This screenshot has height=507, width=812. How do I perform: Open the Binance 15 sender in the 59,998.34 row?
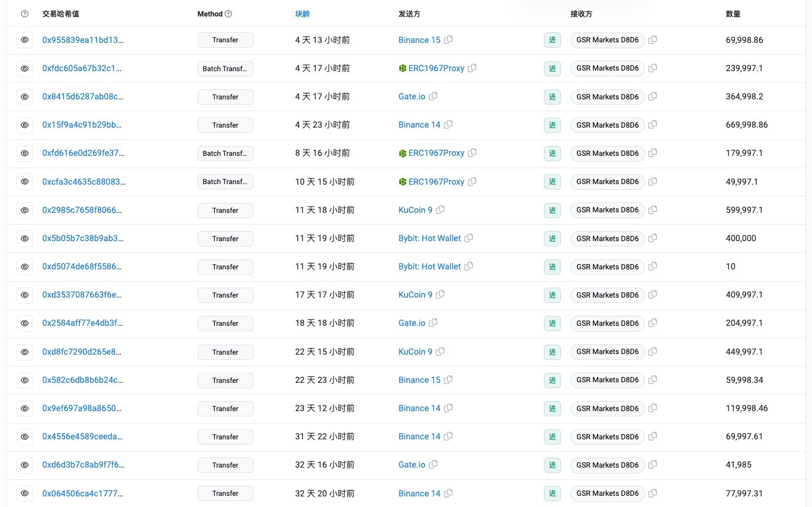pos(419,380)
